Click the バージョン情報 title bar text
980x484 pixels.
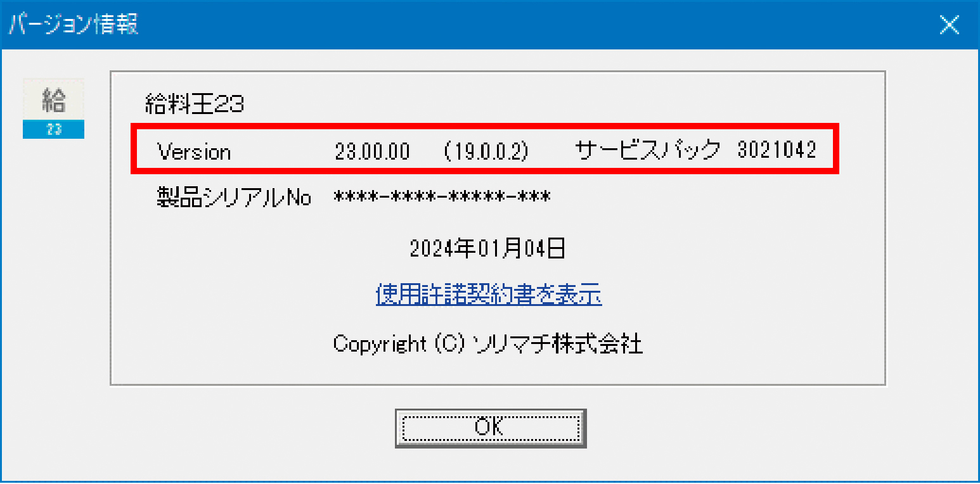click(72, 25)
